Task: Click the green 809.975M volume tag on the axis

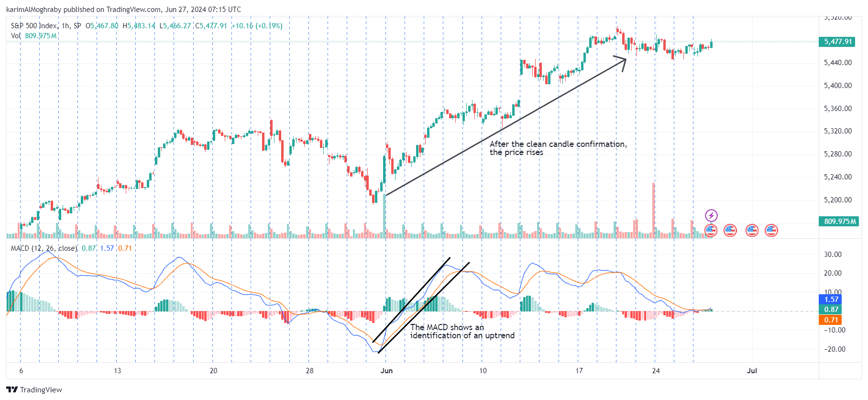Action: [840, 222]
